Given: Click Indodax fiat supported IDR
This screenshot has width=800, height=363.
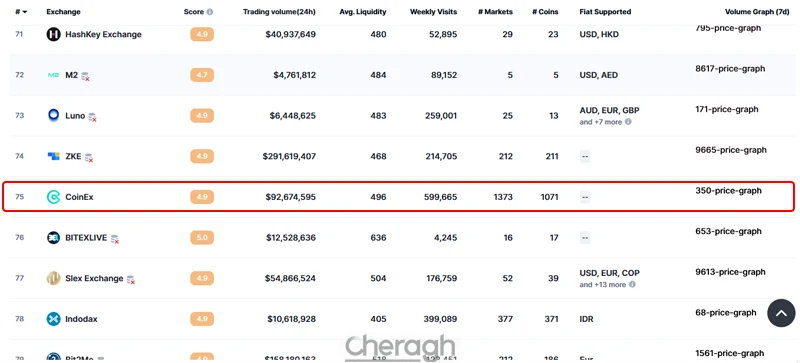Looking at the screenshot, I should click(x=587, y=319).
